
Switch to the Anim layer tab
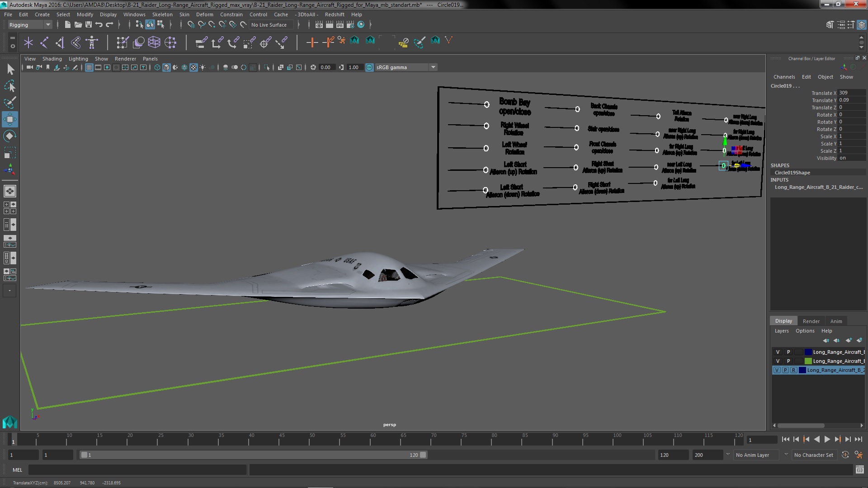(x=836, y=321)
